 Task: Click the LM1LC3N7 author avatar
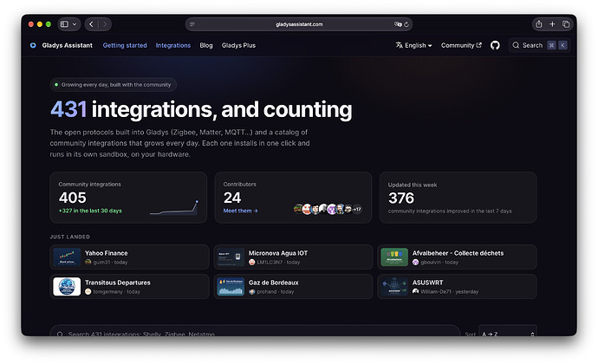[251, 262]
